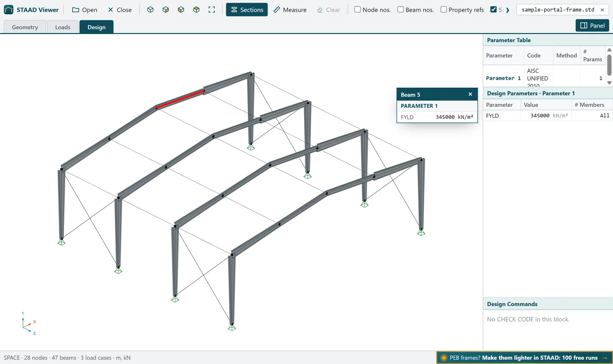Select cube icon with top face highlighted
Viewport: 613px width, 364px height.
pos(196,10)
